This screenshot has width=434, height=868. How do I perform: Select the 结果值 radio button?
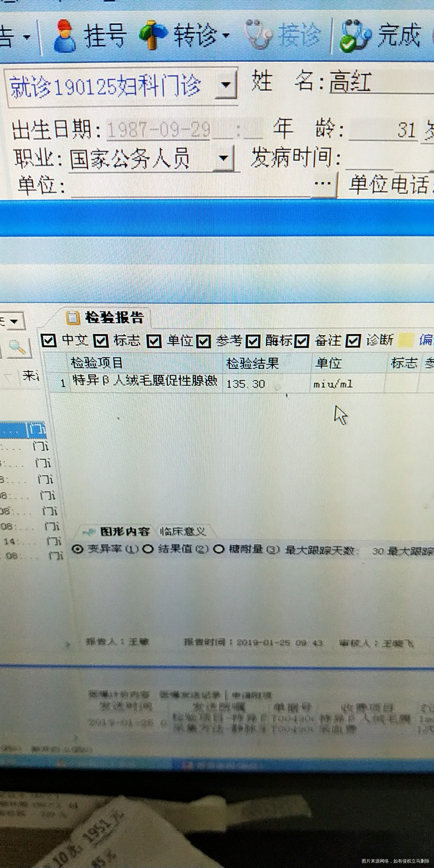click(x=148, y=549)
